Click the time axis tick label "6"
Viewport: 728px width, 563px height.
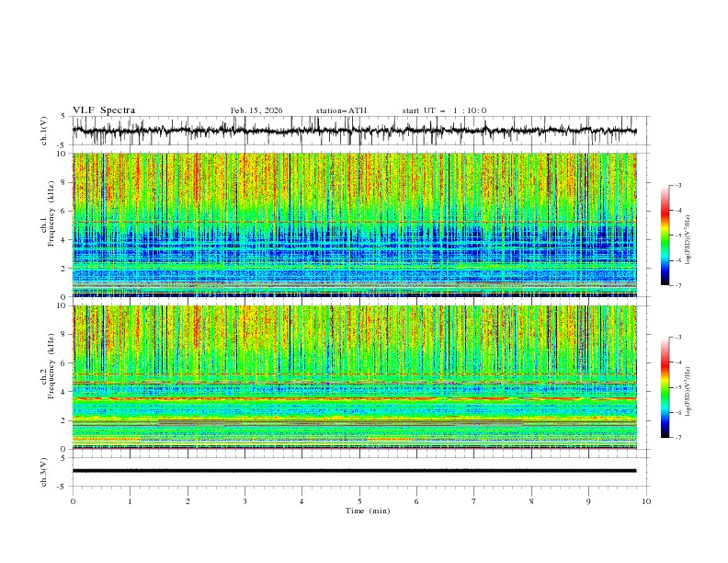[x=416, y=501]
